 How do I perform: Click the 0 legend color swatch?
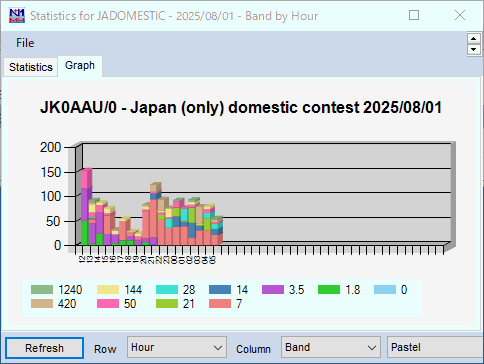tap(385, 289)
